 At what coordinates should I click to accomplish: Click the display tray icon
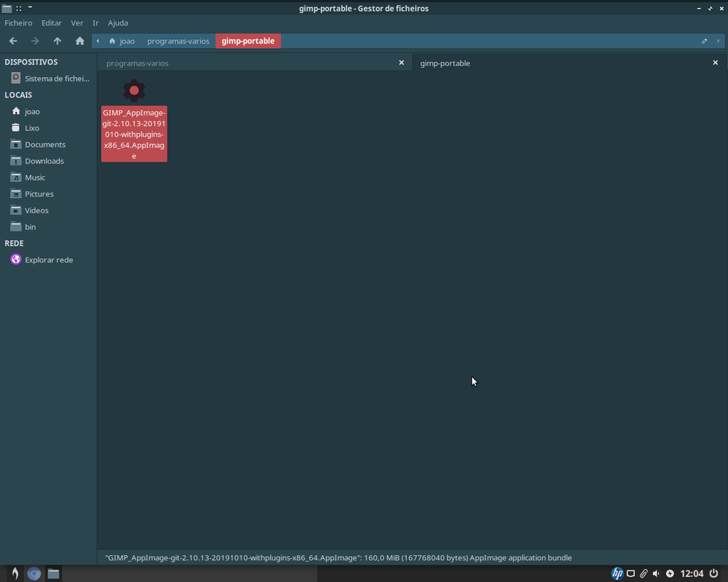click(630, 574)
